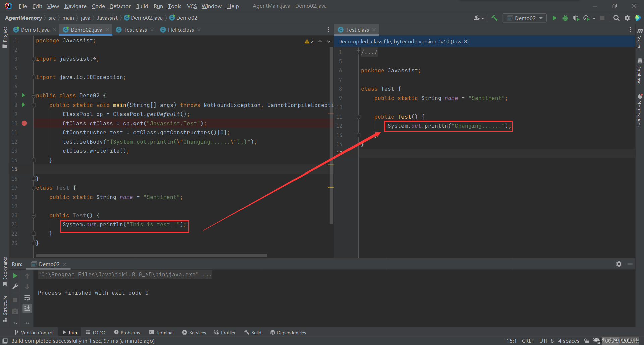The width and height of the screenshot is (644, 345).
Task: Click the Stop square in main toolbar
Action: [x=602, y=18]
